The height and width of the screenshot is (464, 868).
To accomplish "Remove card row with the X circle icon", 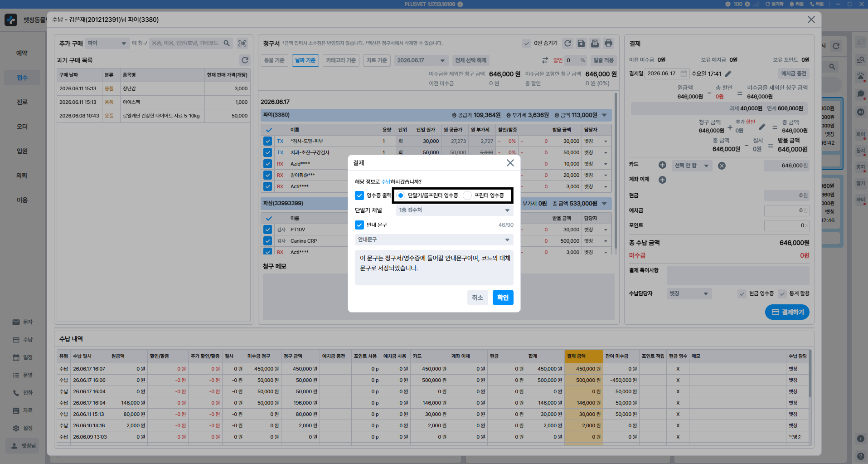I will [x=722, y=166].
